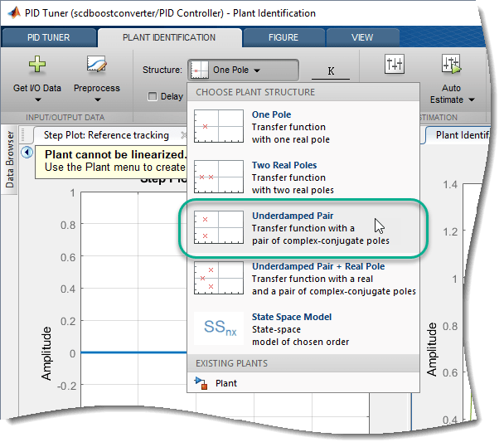
Task: Click the Preprocess button label
Action: click(x=97, y=88)
